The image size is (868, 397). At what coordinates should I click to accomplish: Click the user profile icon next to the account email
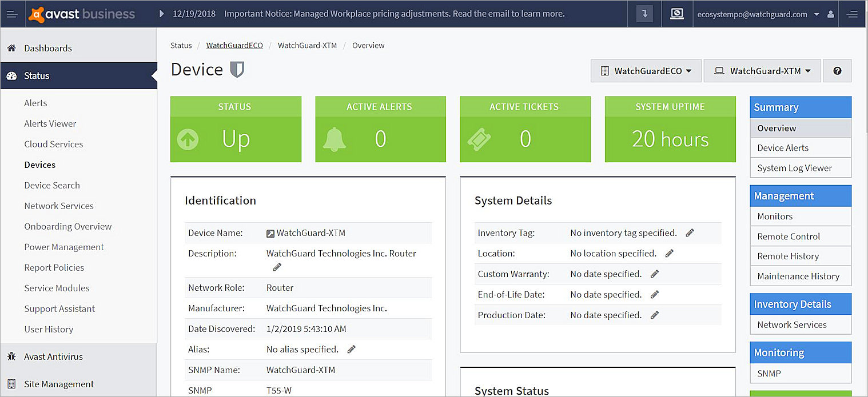(830, 13)
